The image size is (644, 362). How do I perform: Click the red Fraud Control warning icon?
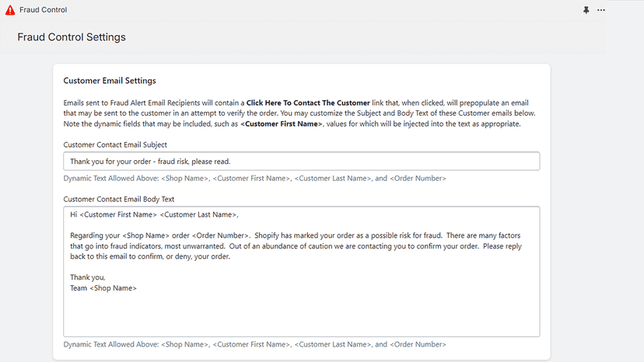(x=10, y=10)
